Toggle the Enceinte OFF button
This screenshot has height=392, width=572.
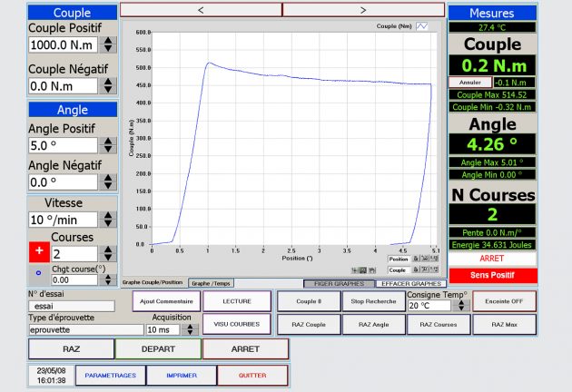[505, 301]
